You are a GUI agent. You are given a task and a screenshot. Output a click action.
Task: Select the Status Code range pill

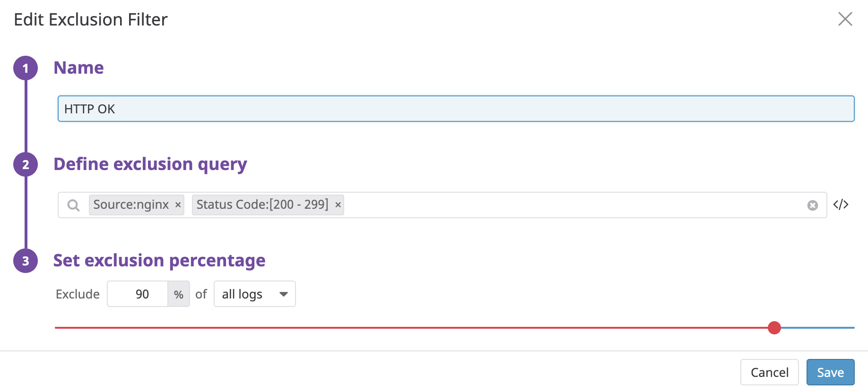(x=262, y=205)
